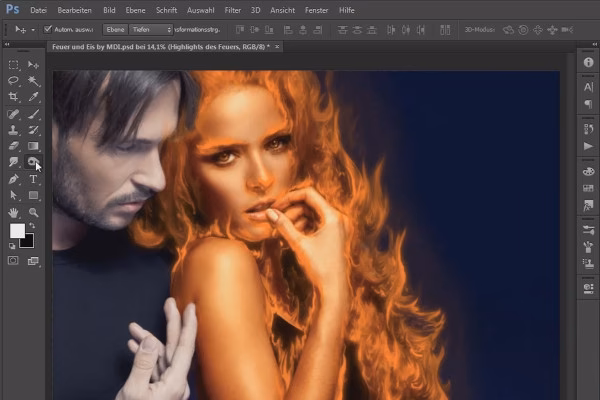The height and width of the screenshot is (400, 600).
Task: Open the Filter menu
Action: (x=232, y=9)
